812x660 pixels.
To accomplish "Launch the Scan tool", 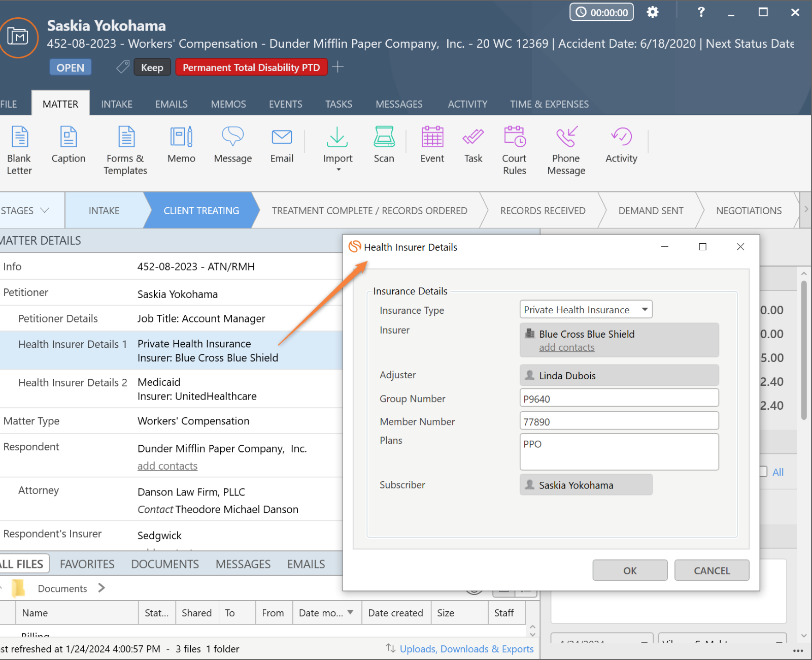I will 384,145.
